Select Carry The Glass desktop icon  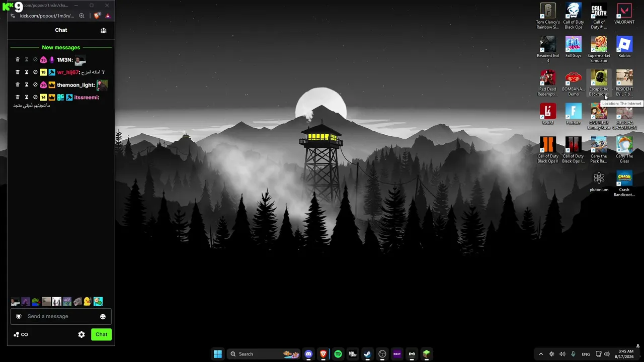(624, 151)
